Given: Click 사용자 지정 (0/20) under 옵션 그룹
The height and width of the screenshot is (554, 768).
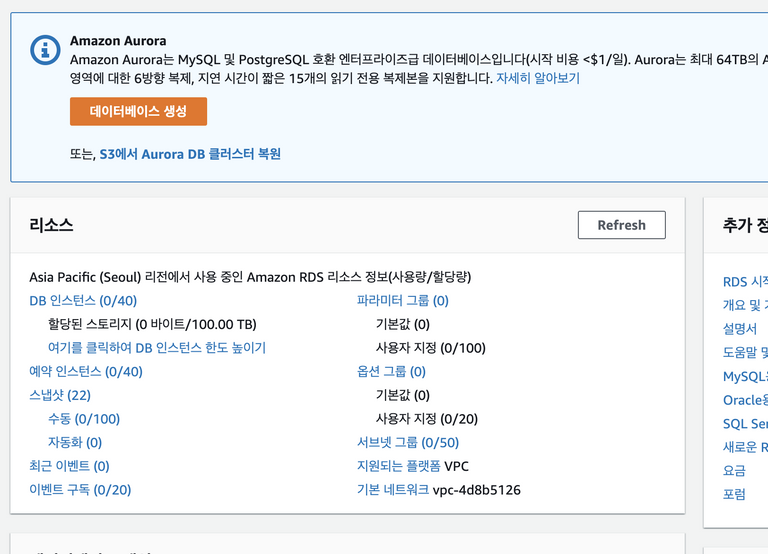Looking at the screenshot, I should 427,419.
